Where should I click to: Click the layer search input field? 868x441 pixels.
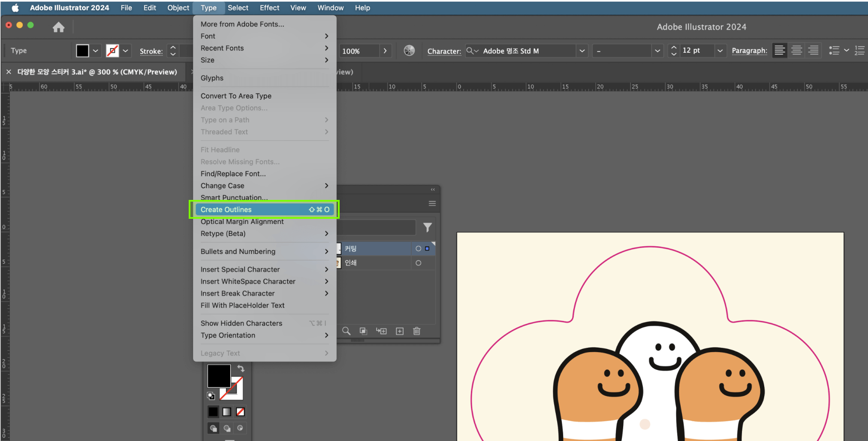point(377,227)
